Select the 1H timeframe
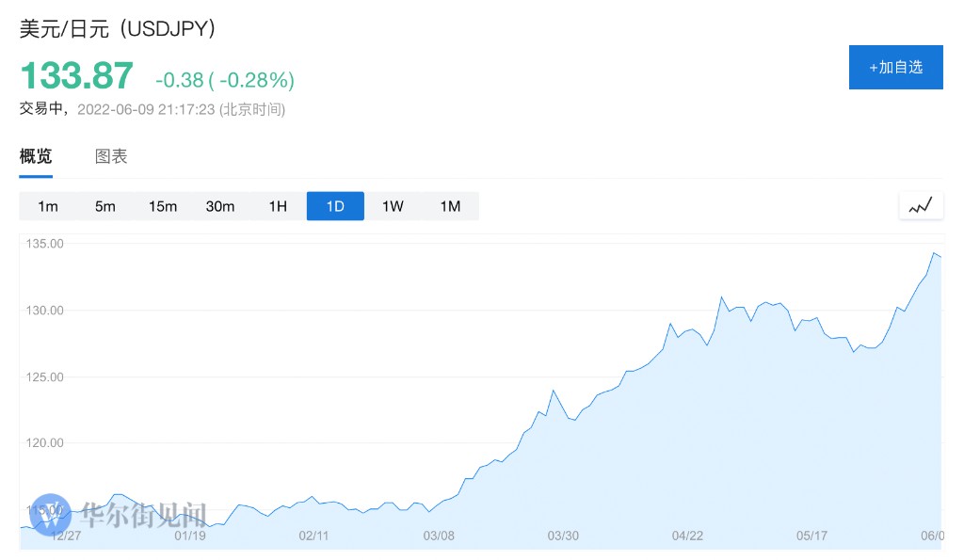The height and width of the screenshot is (560, 964). pos(278,206)
